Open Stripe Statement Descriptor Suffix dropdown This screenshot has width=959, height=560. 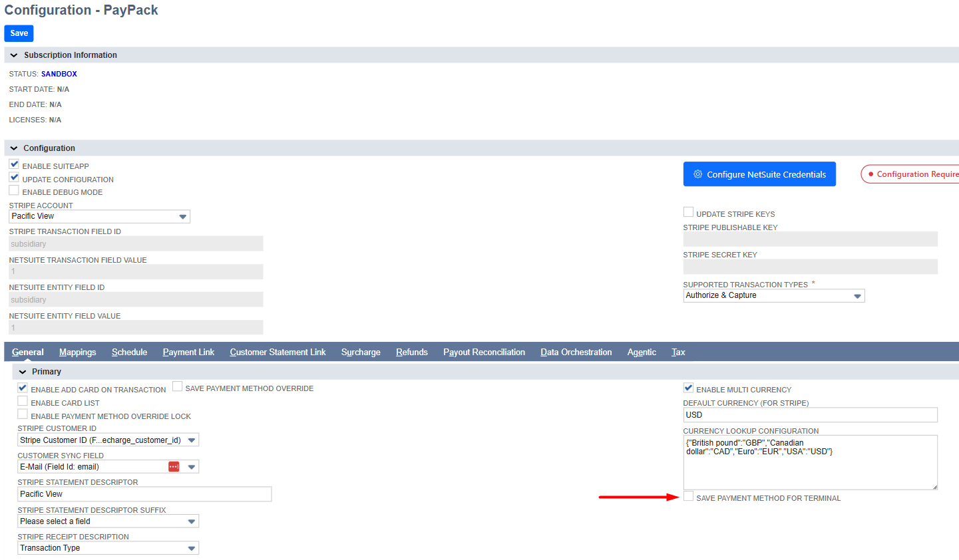(108, 521)
